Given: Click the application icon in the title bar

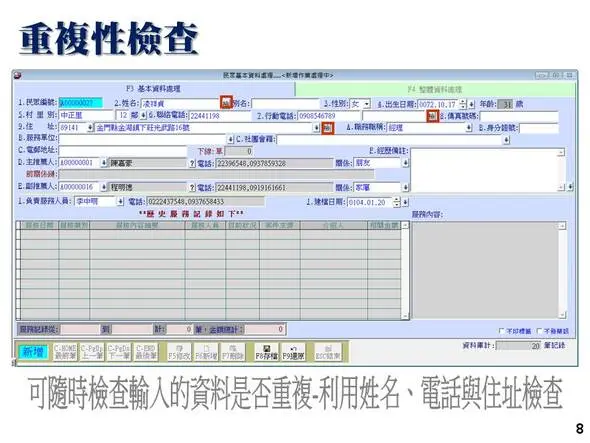Looking at the screenshot, I should [x=17, y=76].
